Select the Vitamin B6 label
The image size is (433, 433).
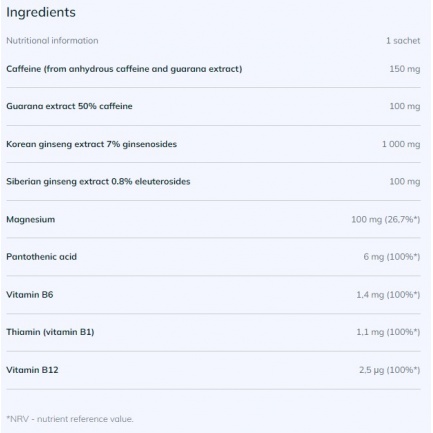tap(30, 295)
